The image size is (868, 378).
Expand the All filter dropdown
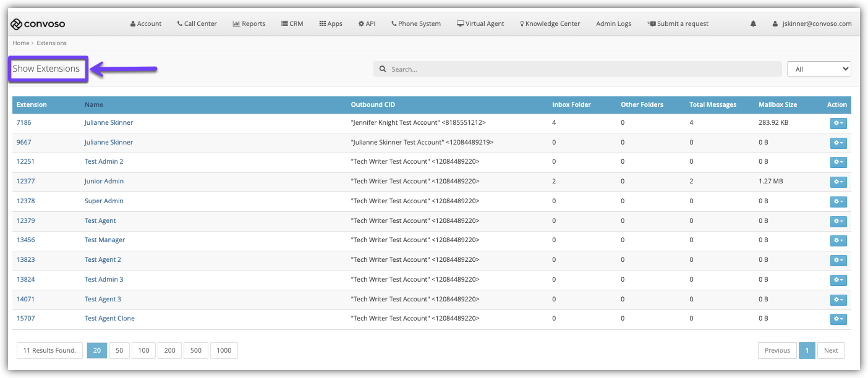coord(819,69)
